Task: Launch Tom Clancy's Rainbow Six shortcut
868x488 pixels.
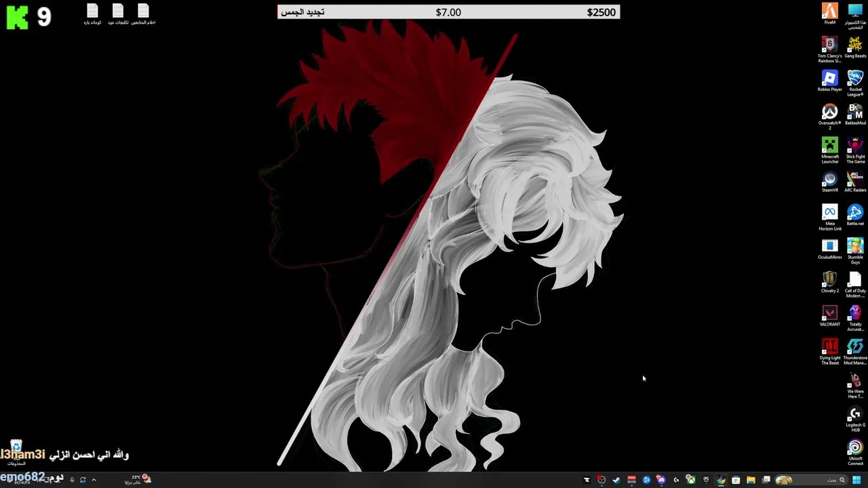Action: pyautogui.click(x=829, y=50)
